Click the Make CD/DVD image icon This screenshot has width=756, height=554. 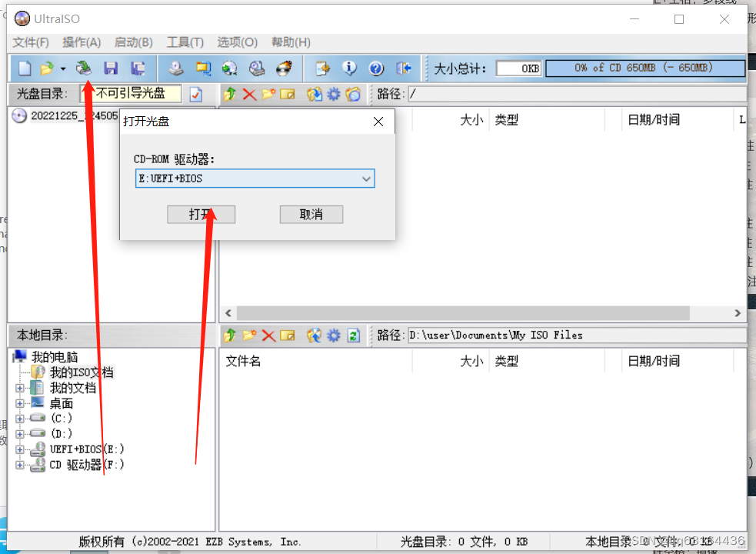[x=176, y=68]
